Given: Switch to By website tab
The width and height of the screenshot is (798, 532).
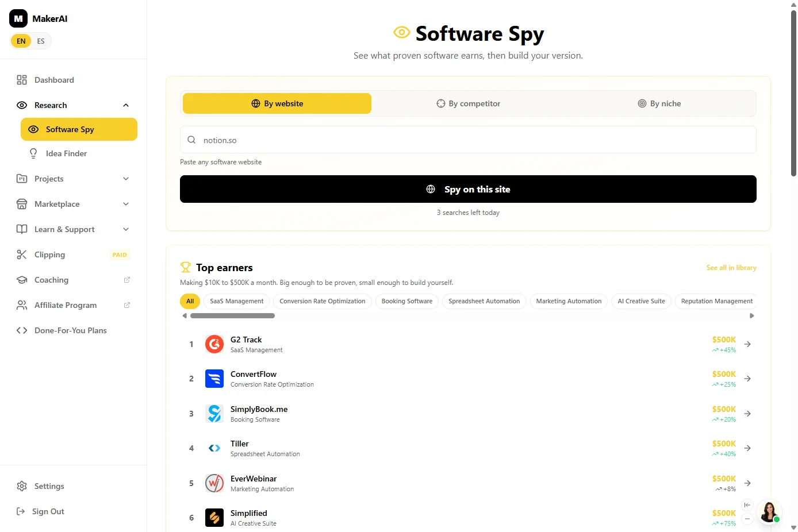Looking at the screenshot, I should click(x=277, y=103).
